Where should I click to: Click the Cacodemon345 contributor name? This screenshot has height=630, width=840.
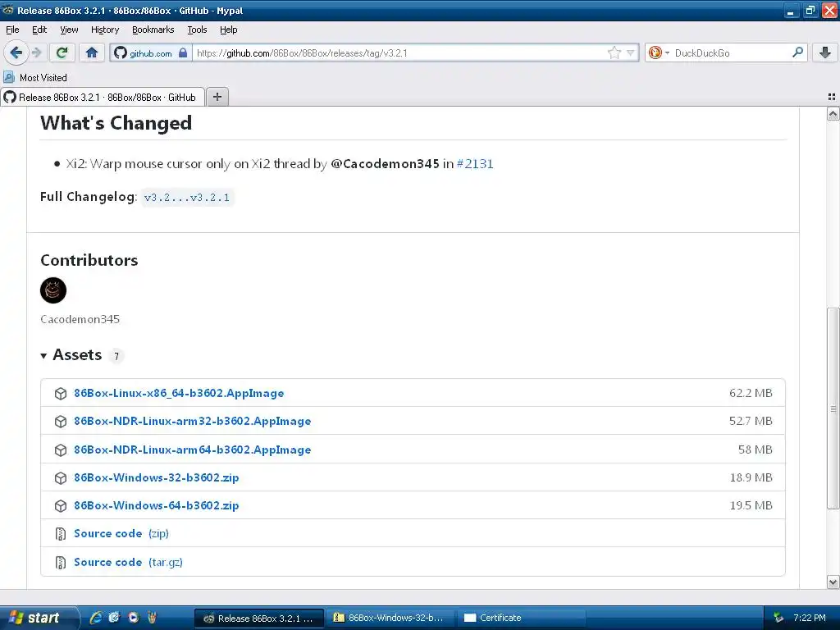[x=80, y=319]
